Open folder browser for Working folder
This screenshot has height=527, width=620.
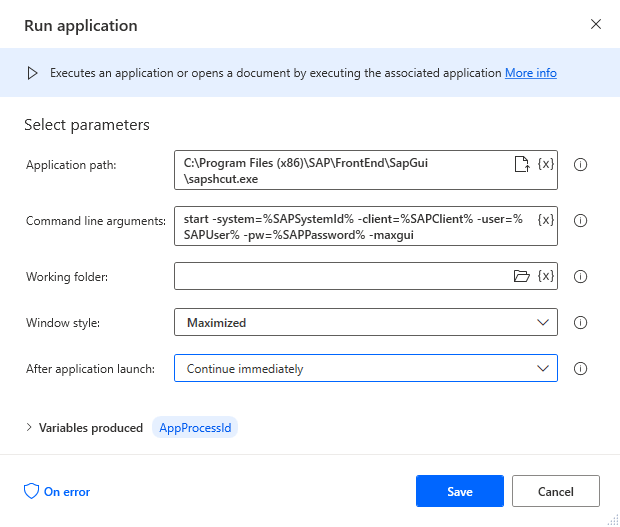tap(522, 276)
